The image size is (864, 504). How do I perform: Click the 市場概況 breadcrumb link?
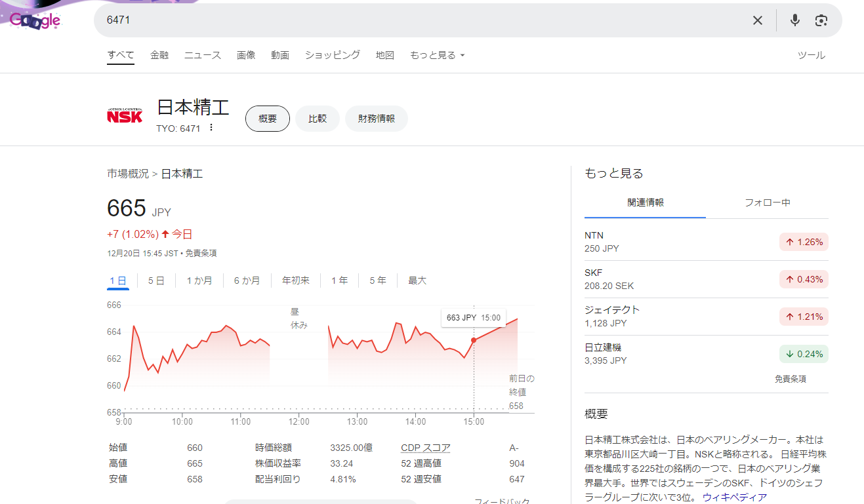[128, 174]
